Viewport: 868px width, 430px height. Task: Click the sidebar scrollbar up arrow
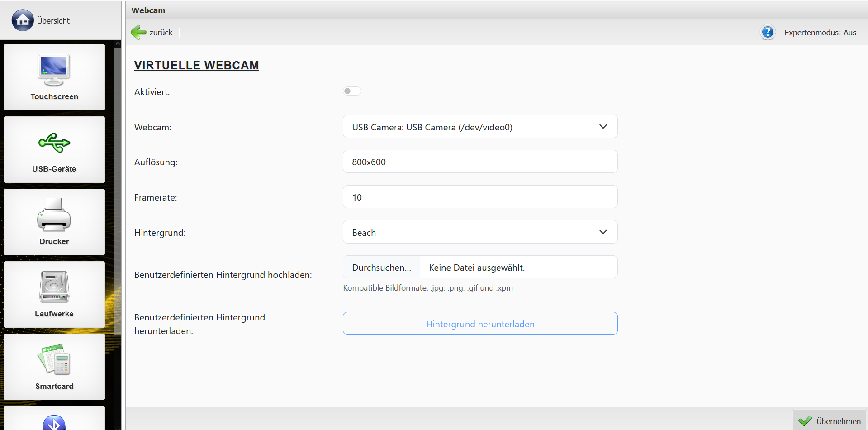118,44
